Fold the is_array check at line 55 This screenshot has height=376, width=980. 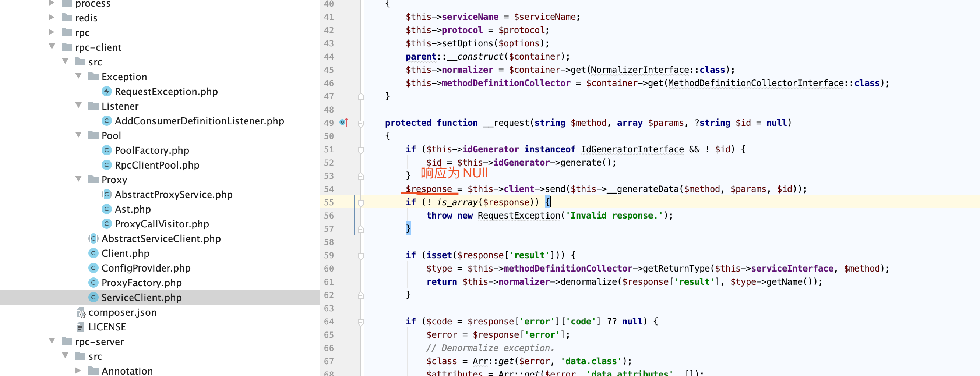(x=361, y=203)
